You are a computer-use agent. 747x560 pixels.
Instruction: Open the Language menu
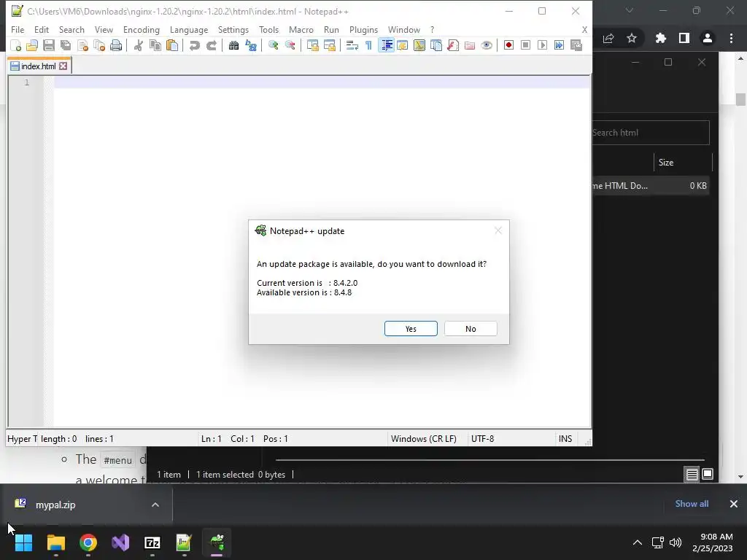coord(189,29)
